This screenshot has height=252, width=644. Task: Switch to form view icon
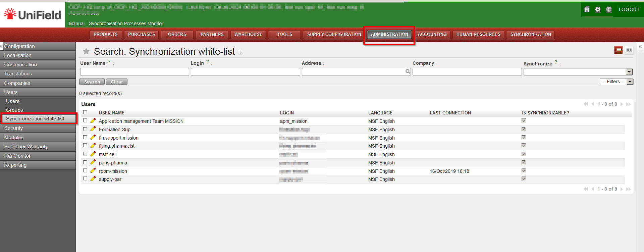[x=629, y=50]
